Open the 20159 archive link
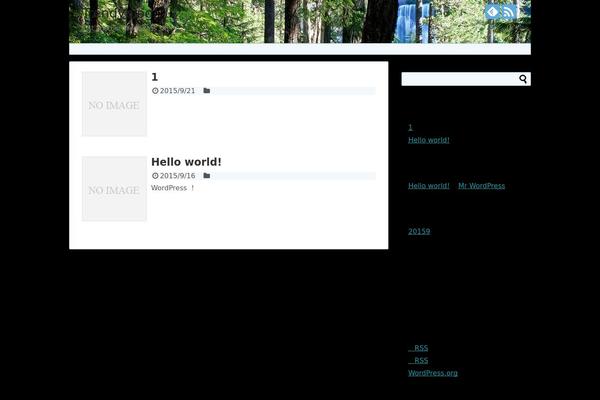Image resolution: width=600 pixels, height=400 pixels. (x=419, y=231)
